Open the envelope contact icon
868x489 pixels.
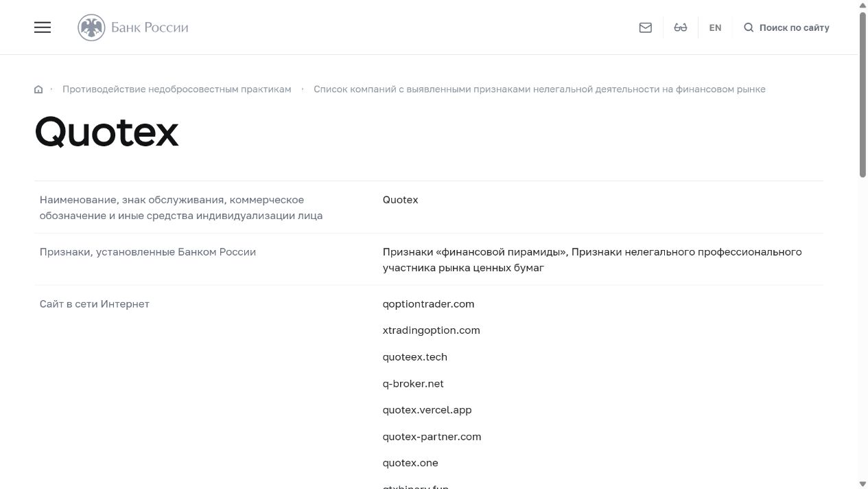click(645, 27)
